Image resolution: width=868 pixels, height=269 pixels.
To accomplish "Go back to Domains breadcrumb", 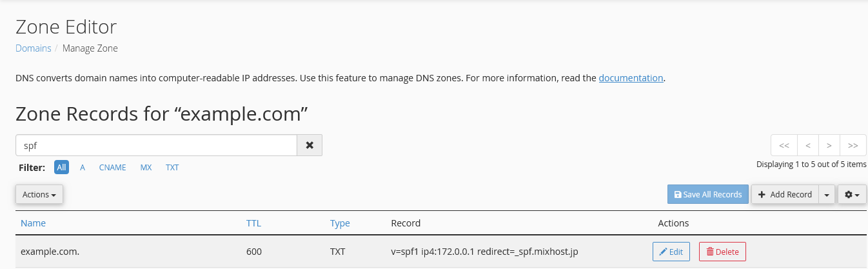I will (x=34, y=48).
